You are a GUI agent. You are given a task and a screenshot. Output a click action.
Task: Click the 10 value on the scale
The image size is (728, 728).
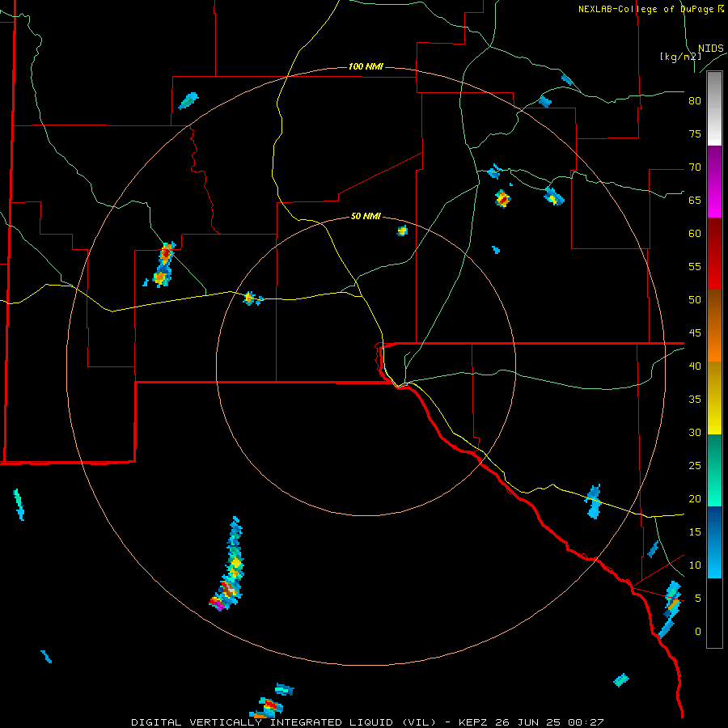[x=695, y=565]
